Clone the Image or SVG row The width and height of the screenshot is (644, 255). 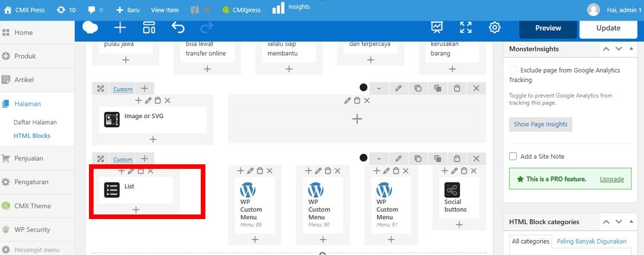(438, 88)
